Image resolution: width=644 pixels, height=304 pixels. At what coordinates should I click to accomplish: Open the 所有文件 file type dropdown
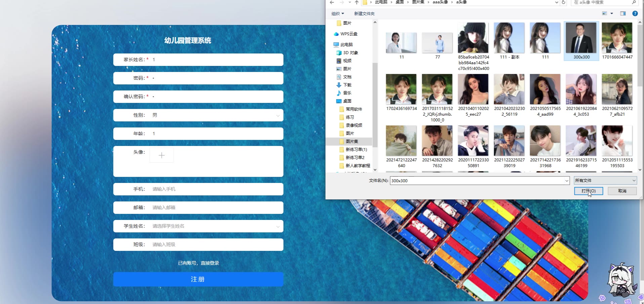pyautogui.click(x=605, y=181)
